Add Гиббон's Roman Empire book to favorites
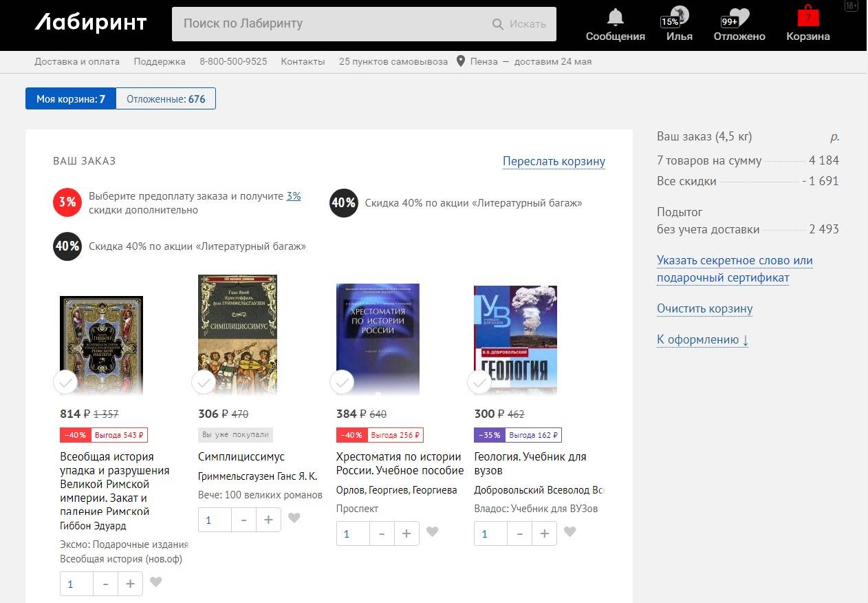Screen dimensions: 868x603 tap(155, 582)
